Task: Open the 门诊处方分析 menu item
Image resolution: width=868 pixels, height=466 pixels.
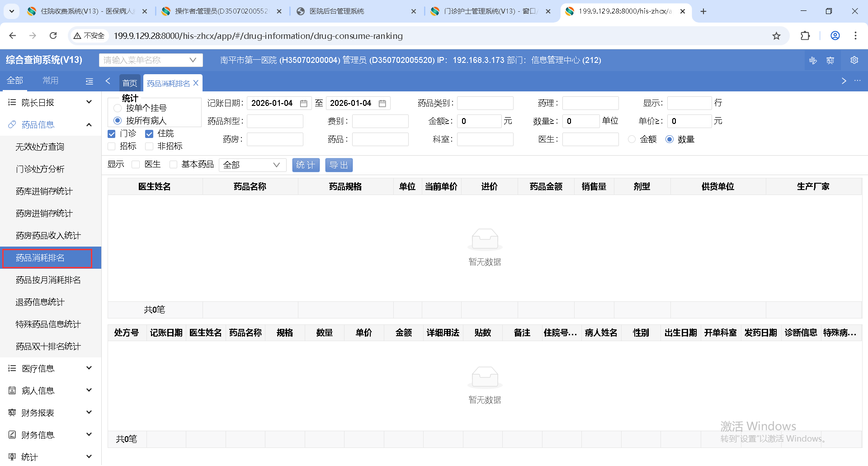Action: click(51, 169)
